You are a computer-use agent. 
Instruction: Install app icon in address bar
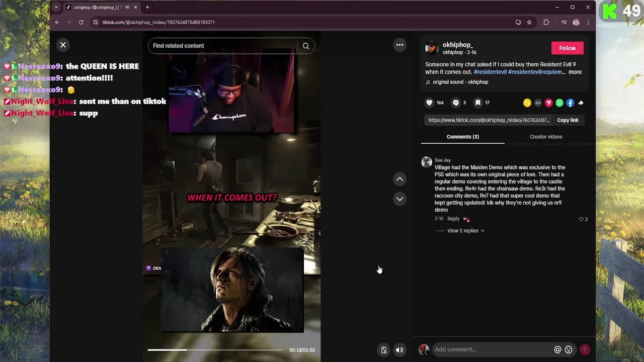518,22
